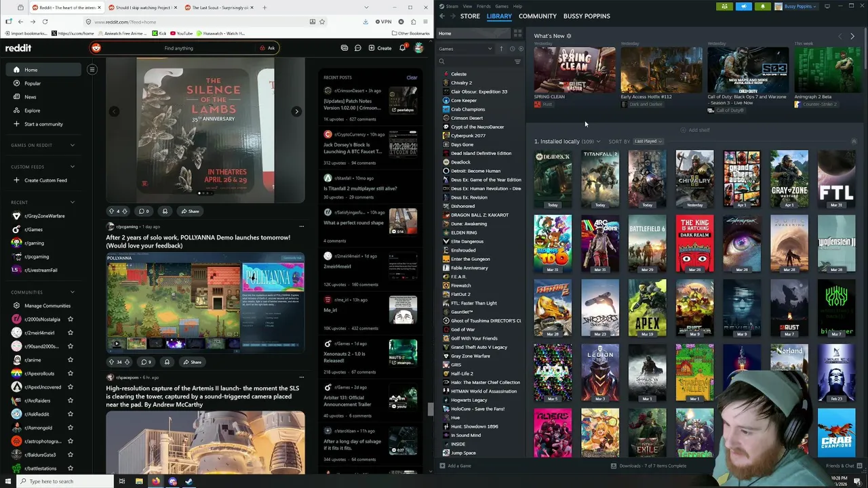This screenshot has width=868, height=488.
Task: Collapse Reddit sidebar with hamburger button
Action: point(92,69)
